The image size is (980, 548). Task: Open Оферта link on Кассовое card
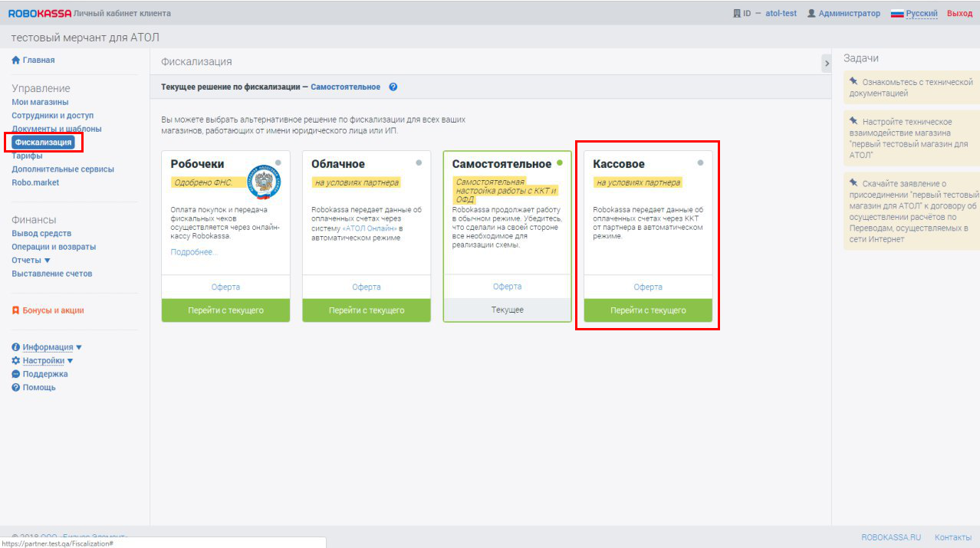pos(648,287)
